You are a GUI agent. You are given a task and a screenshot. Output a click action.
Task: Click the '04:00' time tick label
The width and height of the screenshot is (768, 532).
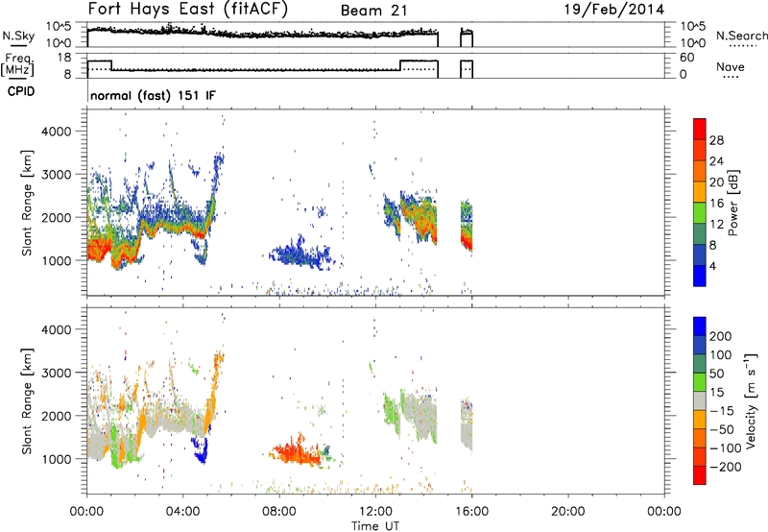coord(183,512)
